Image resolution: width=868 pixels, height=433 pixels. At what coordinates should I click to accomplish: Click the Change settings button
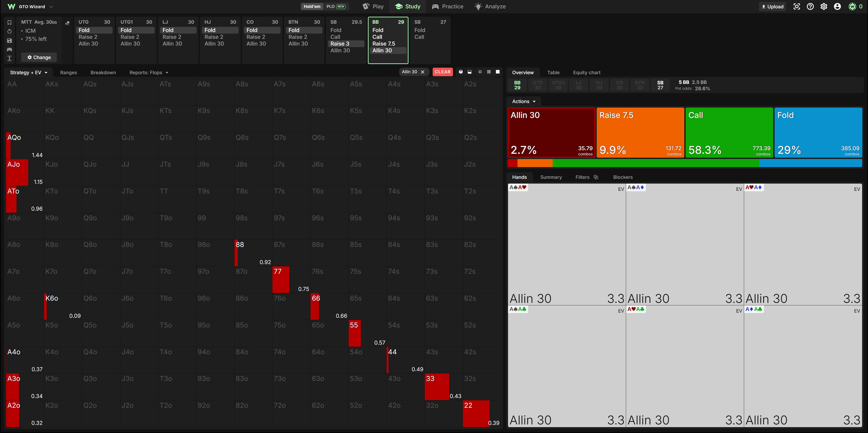(x=39, y=57)
